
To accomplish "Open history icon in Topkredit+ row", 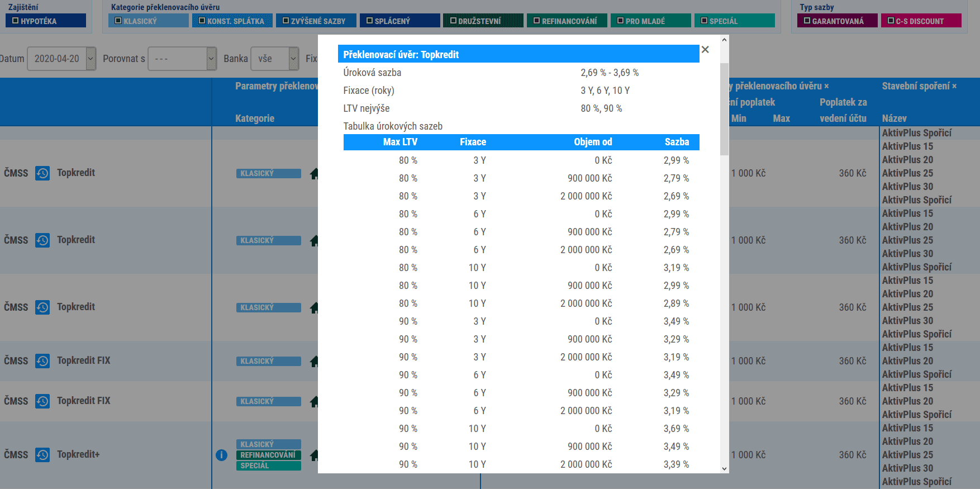I will coord(42,455).
